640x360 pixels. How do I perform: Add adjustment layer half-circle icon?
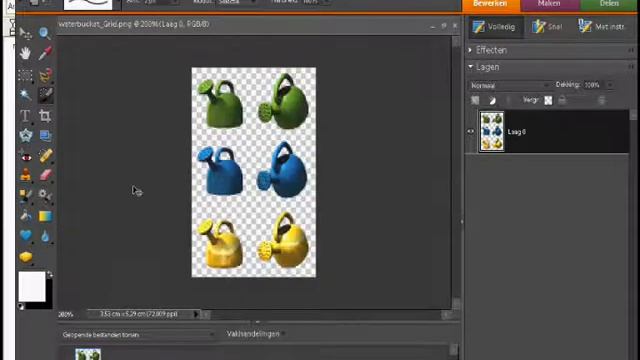(x=492, y=100)
